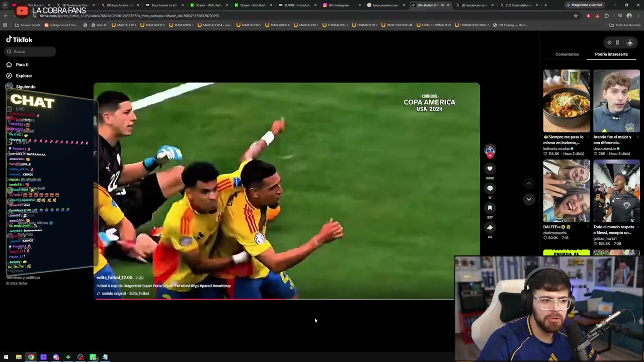
Task: Open the WhatsApp taskbar icon
Action: pos(93,357)
